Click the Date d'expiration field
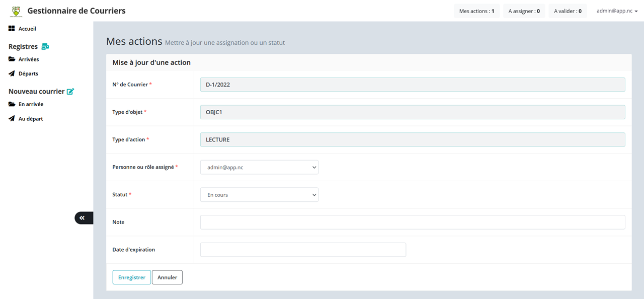 pyautogui.click(x=303, y=250)
